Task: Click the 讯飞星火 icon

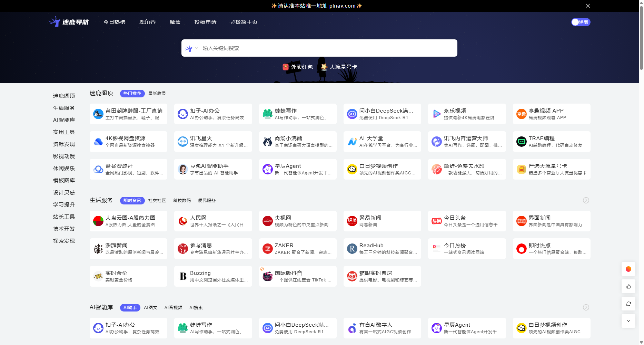Action: coord(183,142)
